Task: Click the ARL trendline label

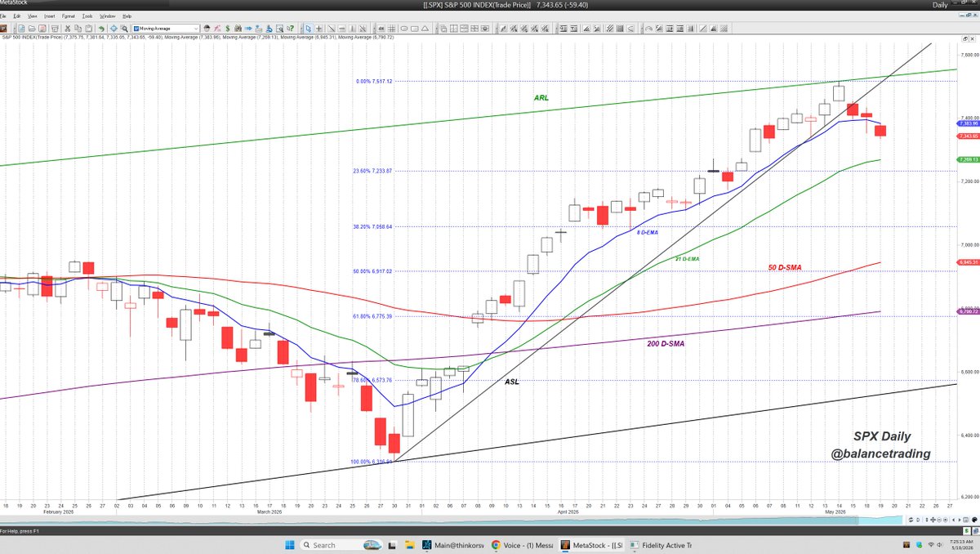Action: tap(541, 98)
